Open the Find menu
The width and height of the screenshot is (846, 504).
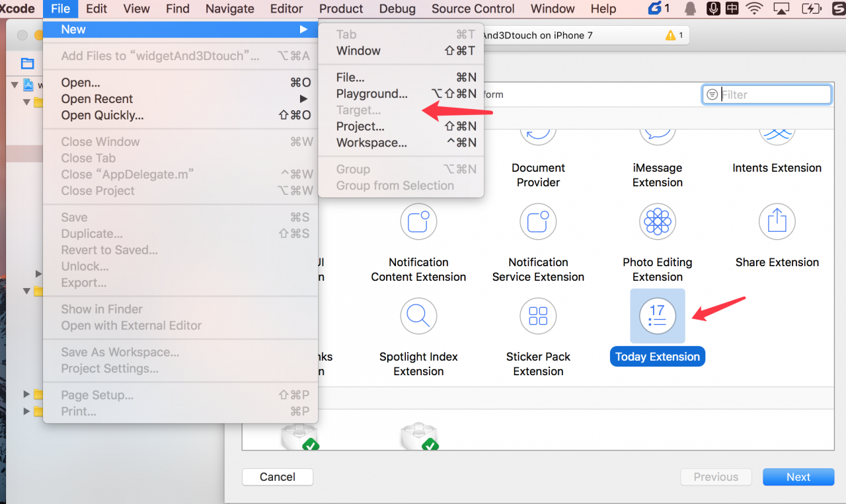(178, 9)
